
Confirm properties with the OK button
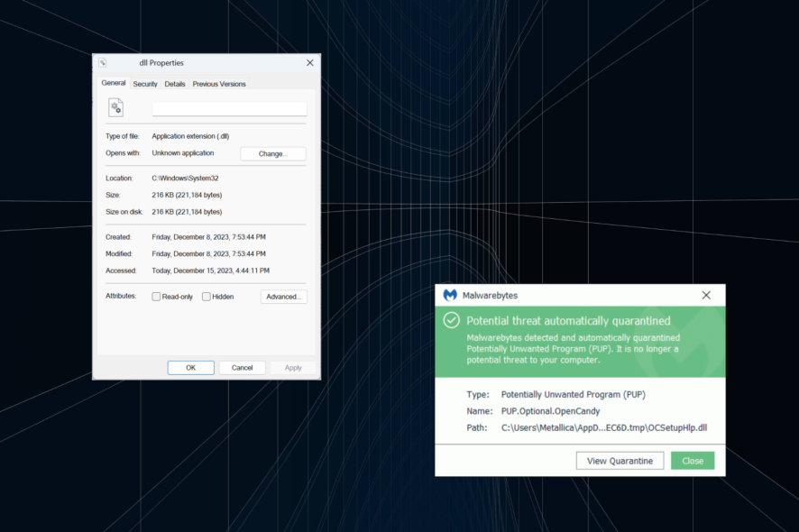190,368
